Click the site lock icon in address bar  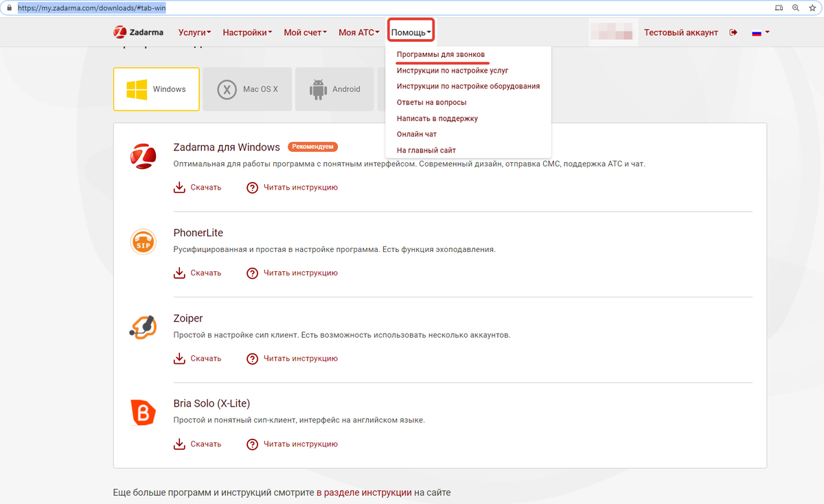[x=9, y=8]
